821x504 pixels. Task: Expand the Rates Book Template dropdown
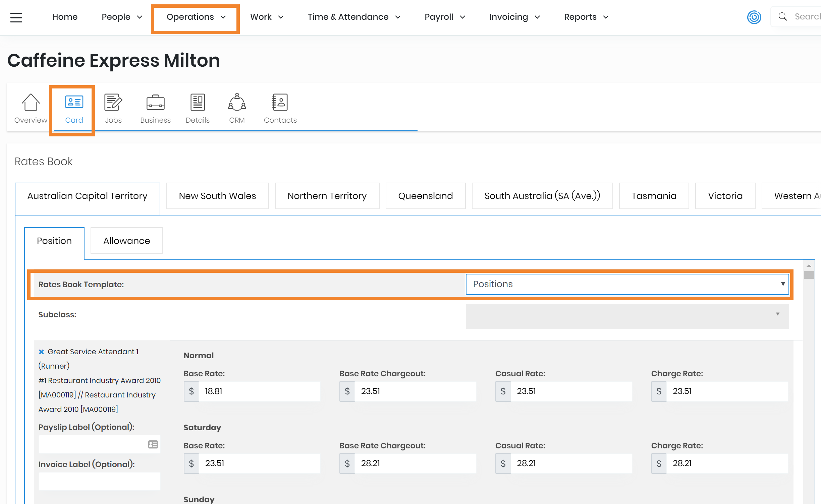pyautogui.click(x=627, y=284)
